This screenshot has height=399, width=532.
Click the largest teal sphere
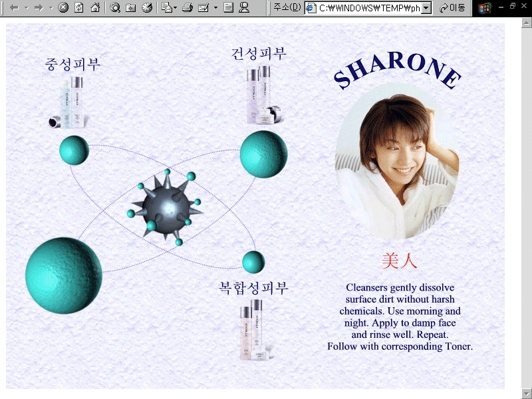(64, 275)
